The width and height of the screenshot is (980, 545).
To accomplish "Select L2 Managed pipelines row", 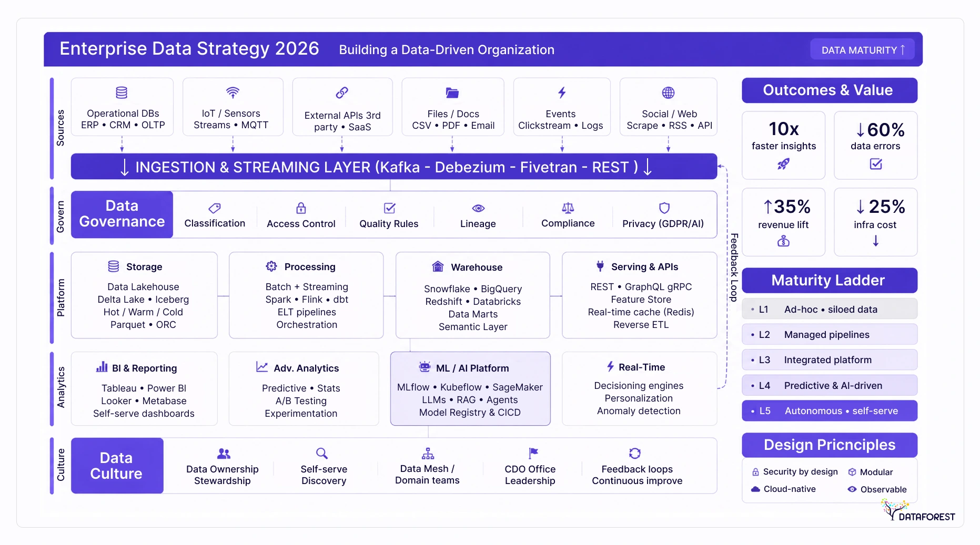I will pos(830,334).
